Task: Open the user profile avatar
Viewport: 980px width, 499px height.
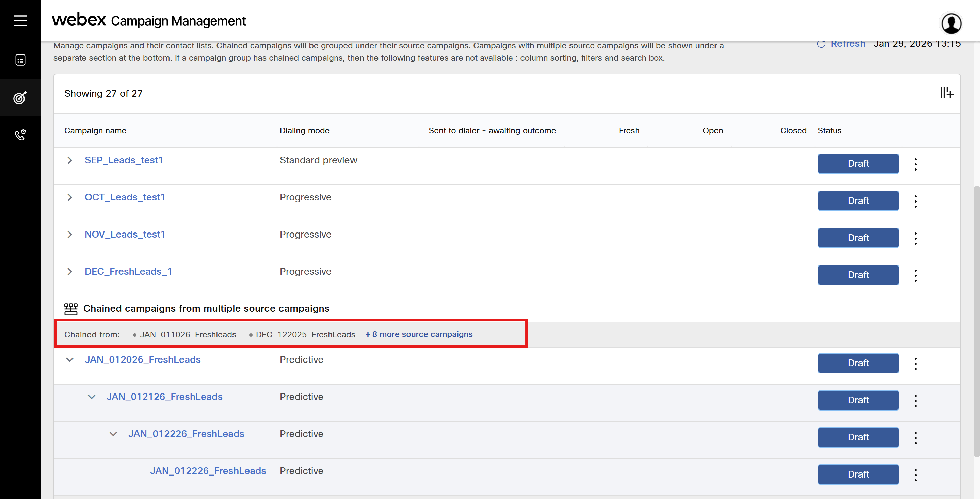Action: pos(951,23)
